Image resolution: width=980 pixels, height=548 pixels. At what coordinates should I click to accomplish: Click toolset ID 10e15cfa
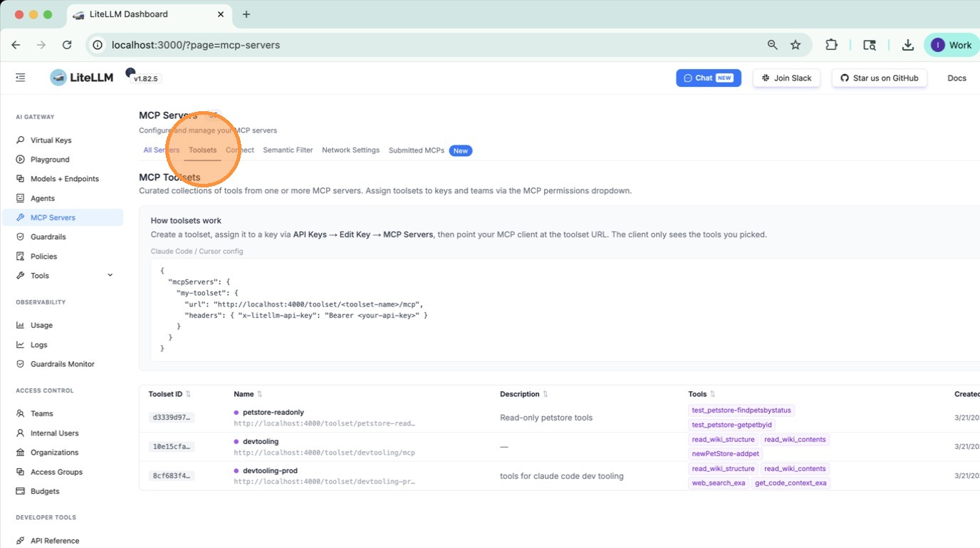pos(172,447)
